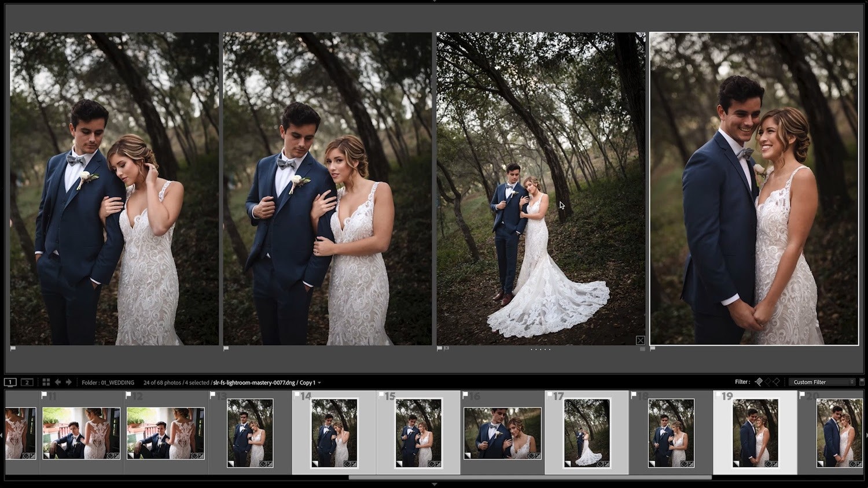Select filmstrip thumbnail 13
This screenshot has width=868, height=488.
tap(250, 433)
